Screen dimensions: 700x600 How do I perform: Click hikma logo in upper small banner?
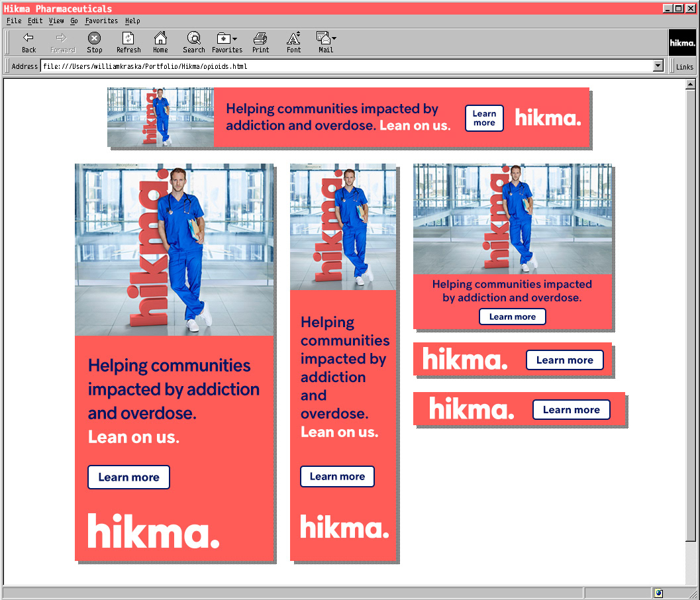465,359
